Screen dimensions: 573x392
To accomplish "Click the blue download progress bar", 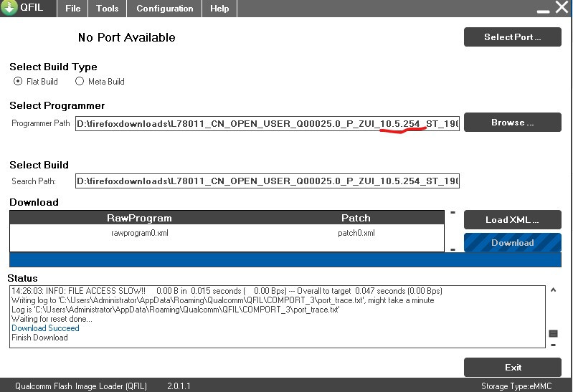I will point(285,259).
